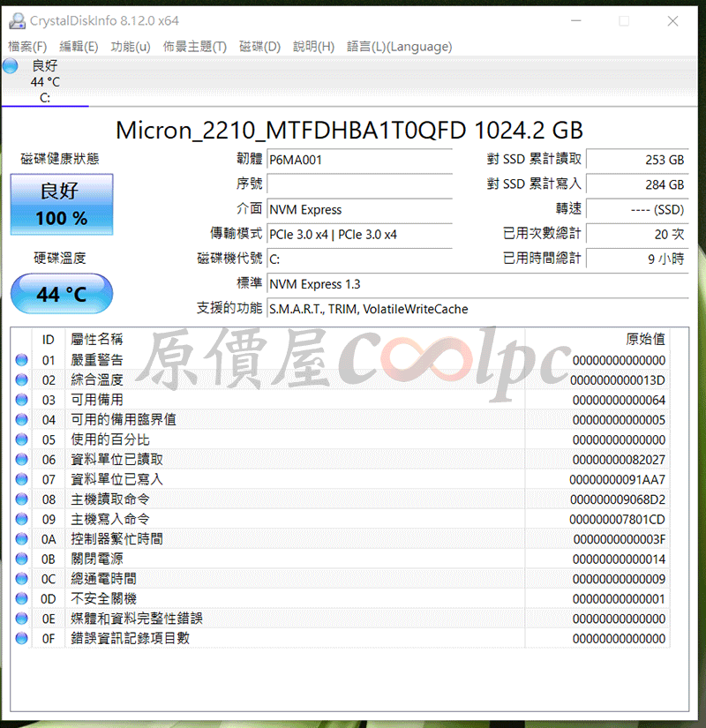The image size is (706, 728).
Task: Open the 說明(H) menu
Action: pyautogui.click(x=313, y=47)
